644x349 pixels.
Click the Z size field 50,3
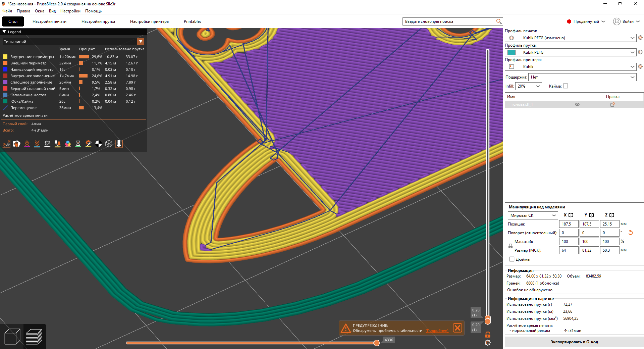point(609,250)
